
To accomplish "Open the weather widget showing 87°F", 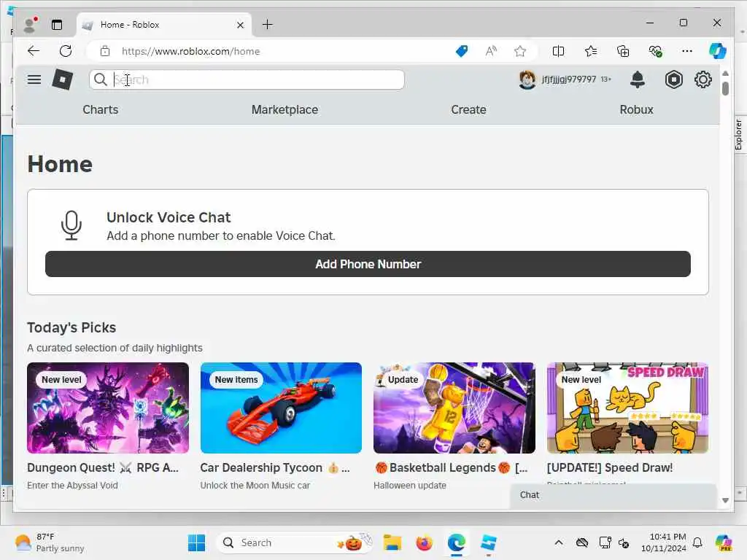I will point(50,542).
